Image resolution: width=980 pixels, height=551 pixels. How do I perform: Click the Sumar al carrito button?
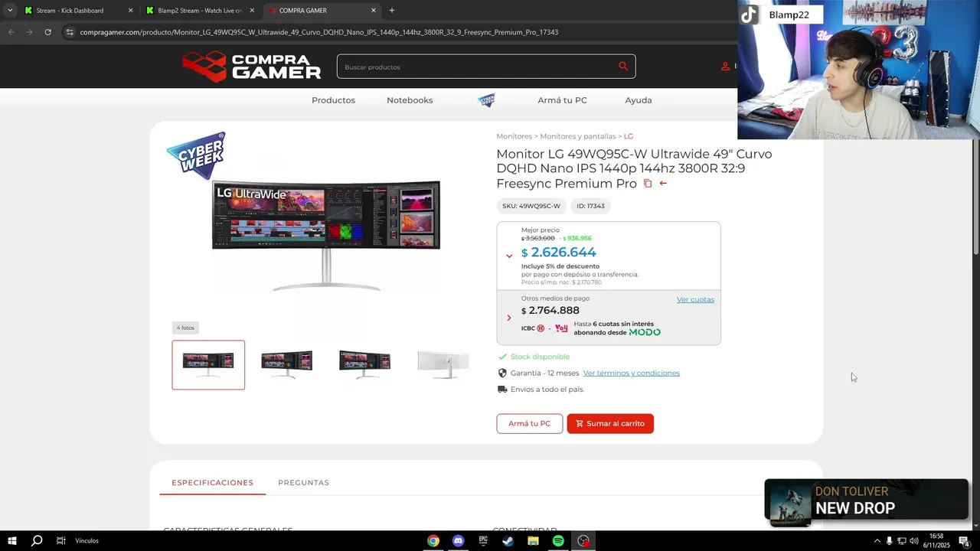[610, 423]
